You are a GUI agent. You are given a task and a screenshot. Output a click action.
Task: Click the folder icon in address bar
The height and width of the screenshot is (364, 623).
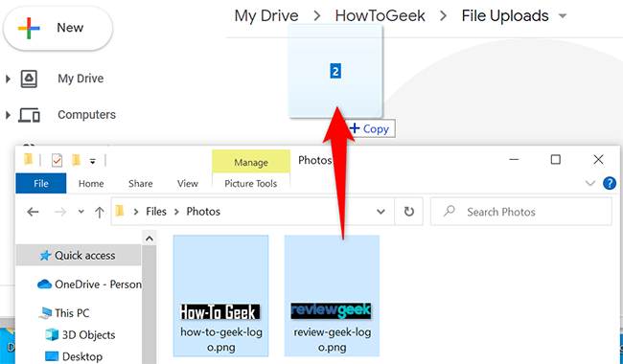[x=120, y=211]
